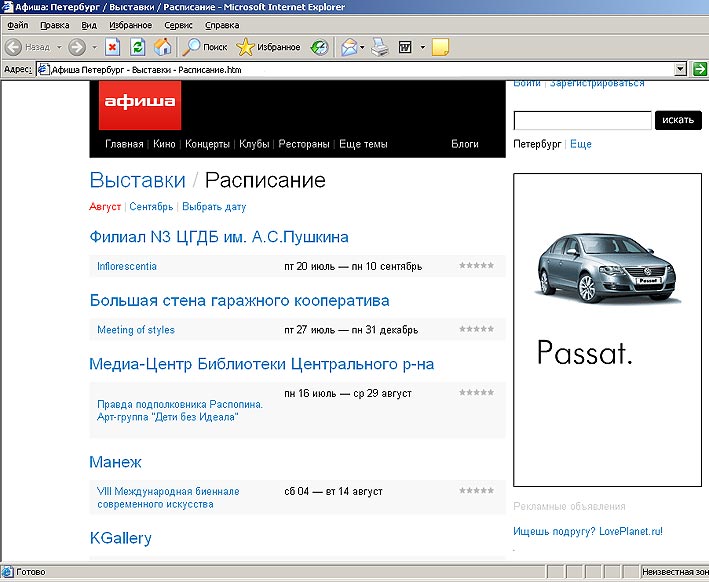Image resolution: width=709 pixels, height=582 pixels.
Task: Open the Сервис menu
Action: click(178, 25)
